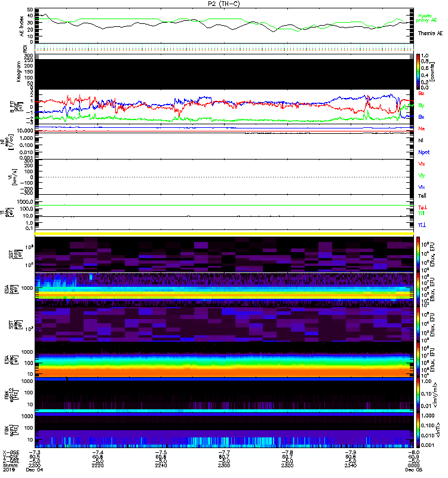Select the blue Bx legend label

point(421,117)
